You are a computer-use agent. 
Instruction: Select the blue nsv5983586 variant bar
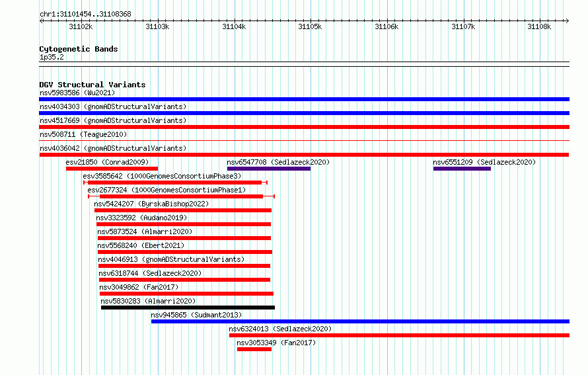304,99
